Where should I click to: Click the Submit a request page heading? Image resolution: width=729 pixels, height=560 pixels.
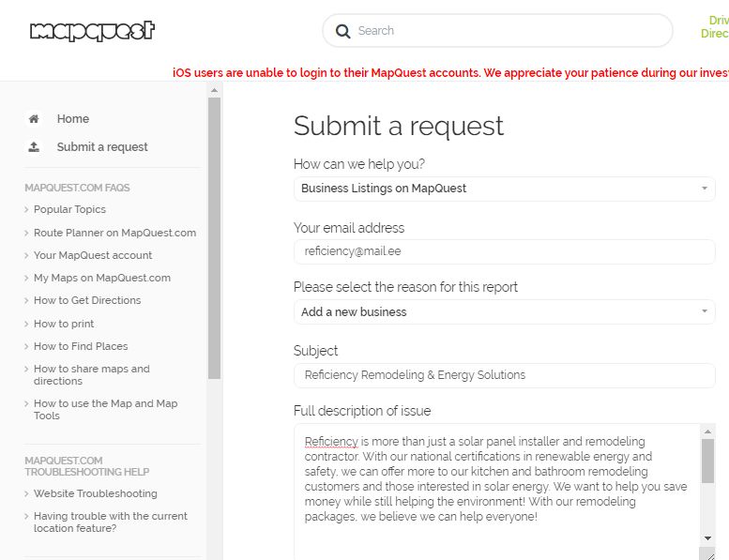point(399,126)
